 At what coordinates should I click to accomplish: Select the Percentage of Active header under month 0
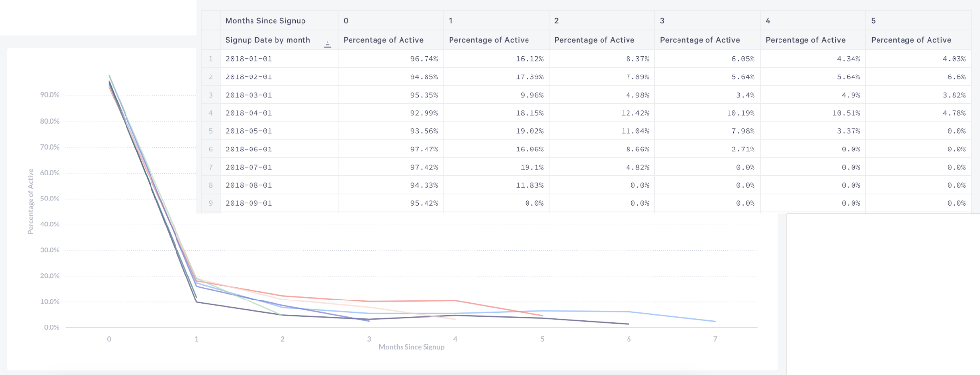click(383, 40)
